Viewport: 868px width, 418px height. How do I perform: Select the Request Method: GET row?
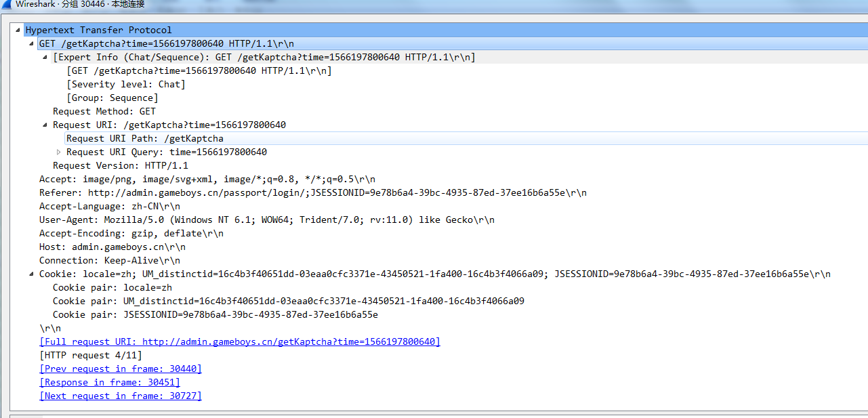coord(104,112)
